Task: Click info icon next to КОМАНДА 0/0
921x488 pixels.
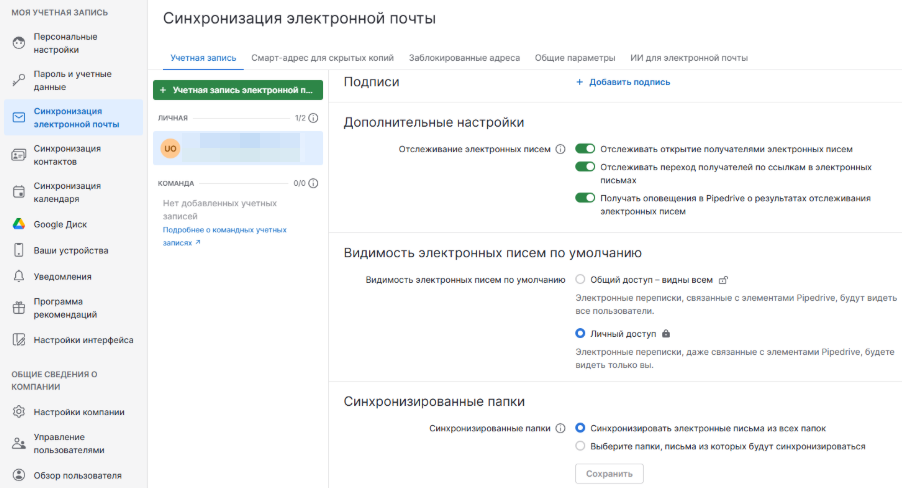Action: pyautogui.click(x=314, y=183)
